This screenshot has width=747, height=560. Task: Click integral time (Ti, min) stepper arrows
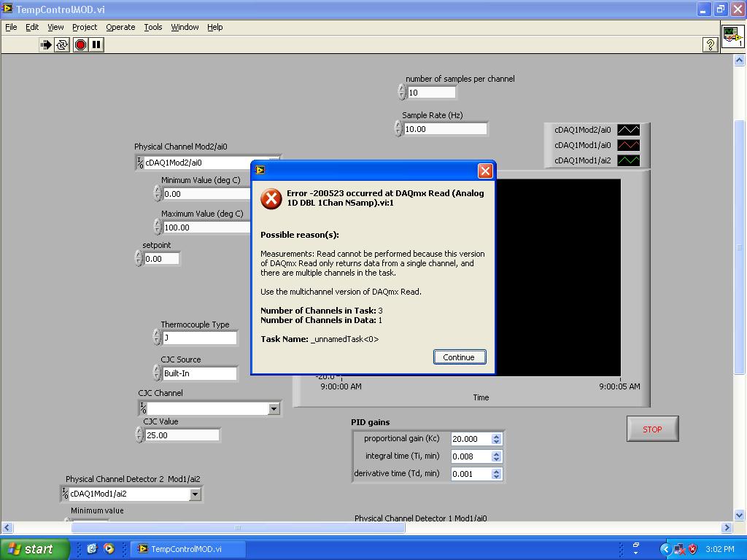point(496,456)
